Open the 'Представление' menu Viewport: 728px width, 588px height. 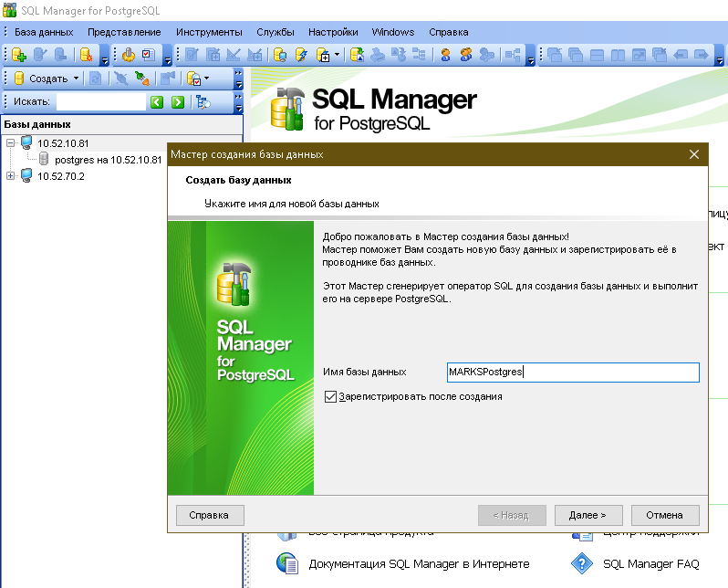coord(124,32)
